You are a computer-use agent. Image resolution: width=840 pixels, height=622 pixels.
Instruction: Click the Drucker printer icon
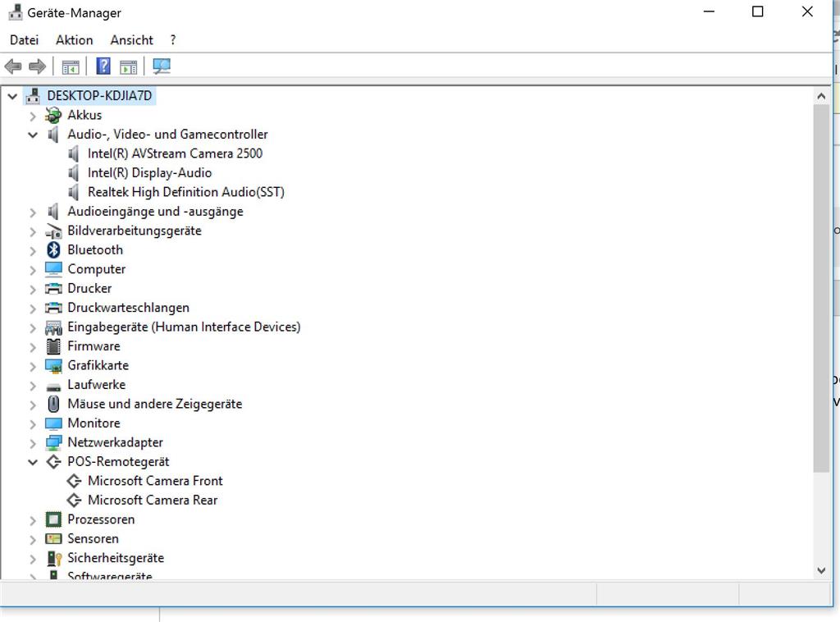[53, 288]
